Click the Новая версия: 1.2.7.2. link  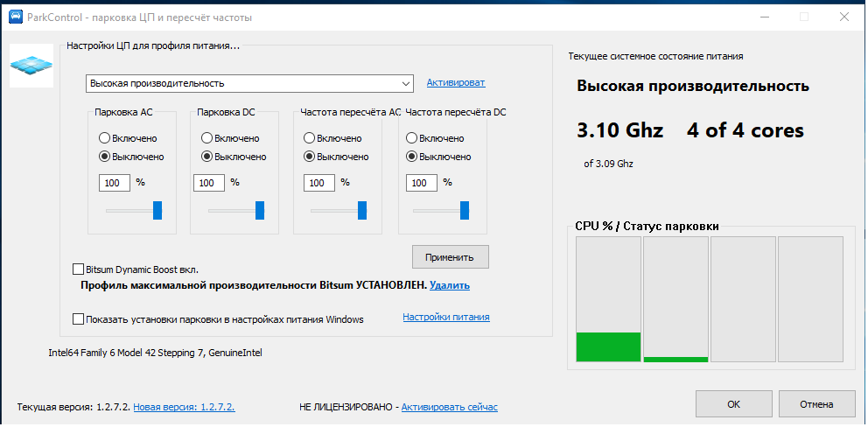click(x=185, y=407)
